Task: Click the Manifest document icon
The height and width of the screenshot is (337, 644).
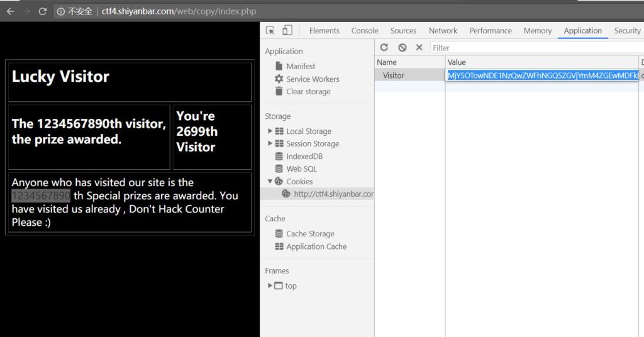Action: click(x=279, y=65)
